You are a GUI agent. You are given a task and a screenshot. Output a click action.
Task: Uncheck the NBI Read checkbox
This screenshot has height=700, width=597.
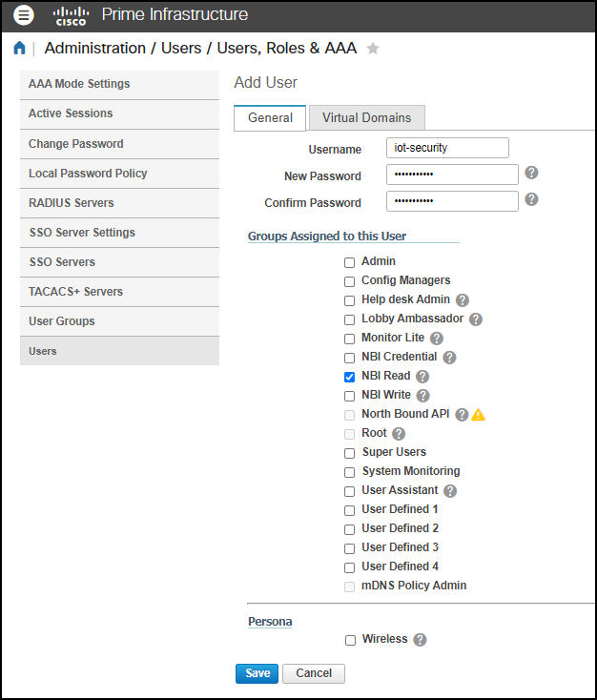tap(350, 378)
